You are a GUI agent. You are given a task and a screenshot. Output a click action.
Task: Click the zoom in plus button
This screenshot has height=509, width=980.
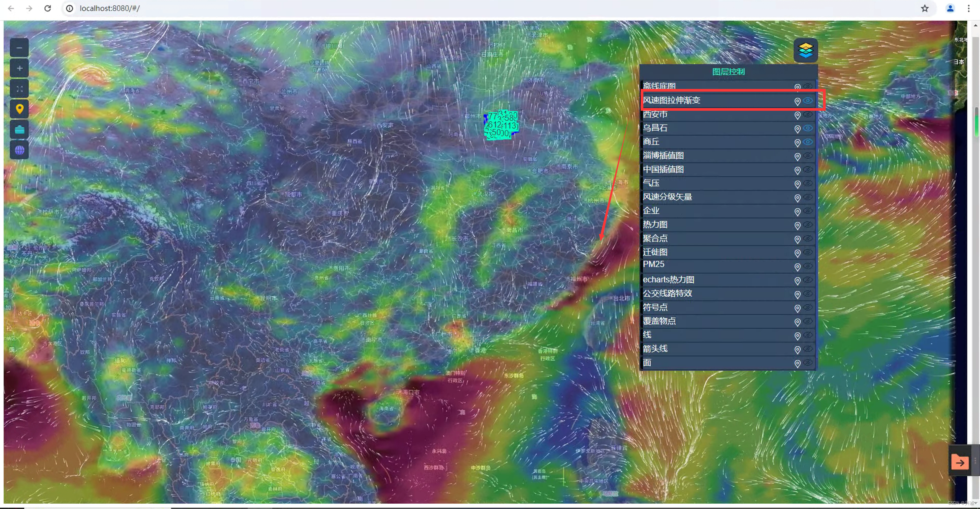pos(19,69)
